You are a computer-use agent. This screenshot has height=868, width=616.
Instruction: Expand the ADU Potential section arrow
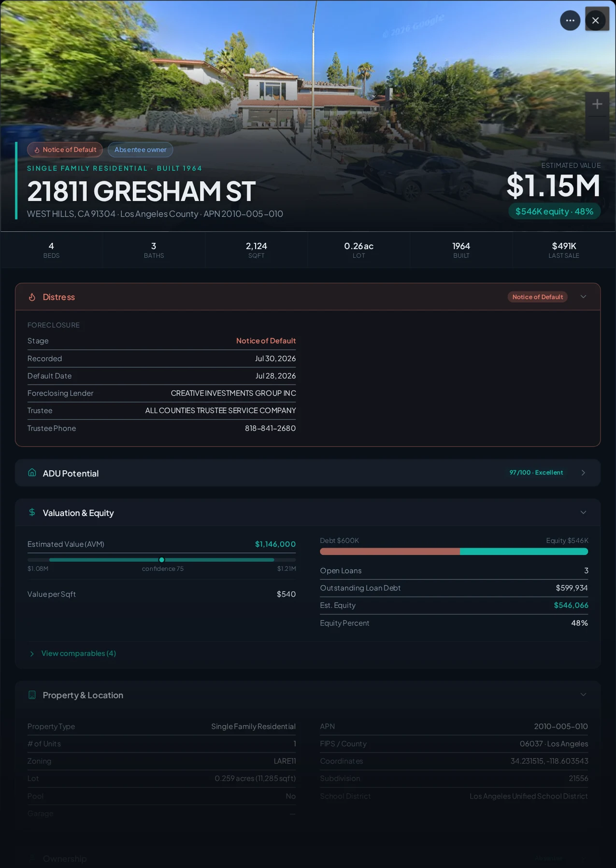pos(583,473)
